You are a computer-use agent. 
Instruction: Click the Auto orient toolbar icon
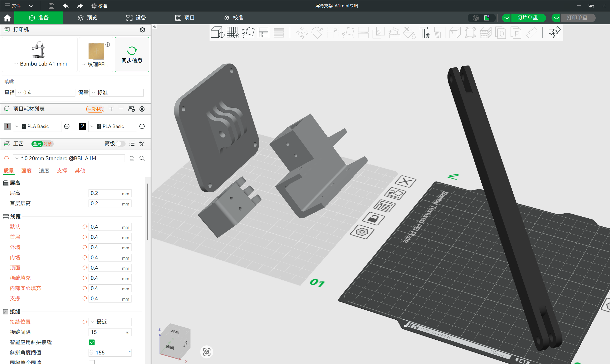[x=248, y=33]
